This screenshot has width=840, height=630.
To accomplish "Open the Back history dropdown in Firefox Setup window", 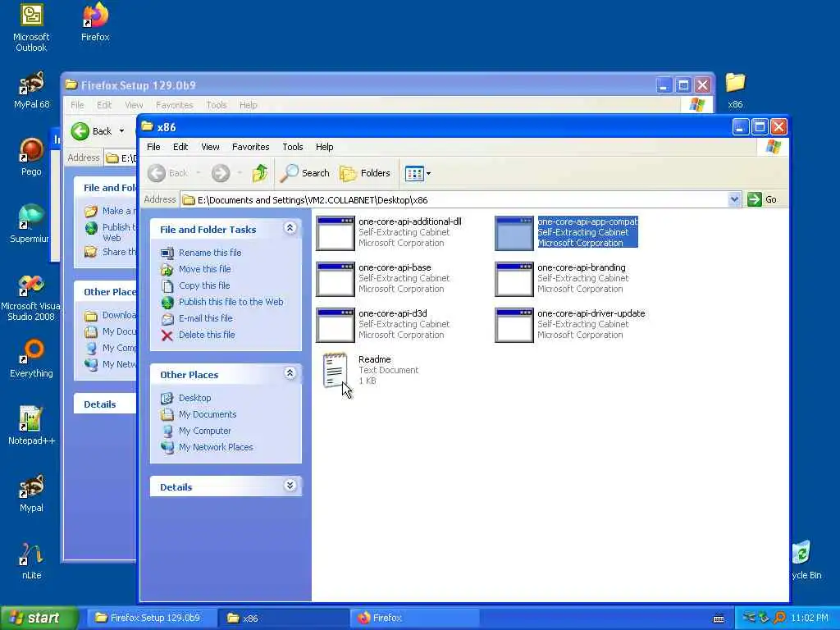I will (121, 131).
